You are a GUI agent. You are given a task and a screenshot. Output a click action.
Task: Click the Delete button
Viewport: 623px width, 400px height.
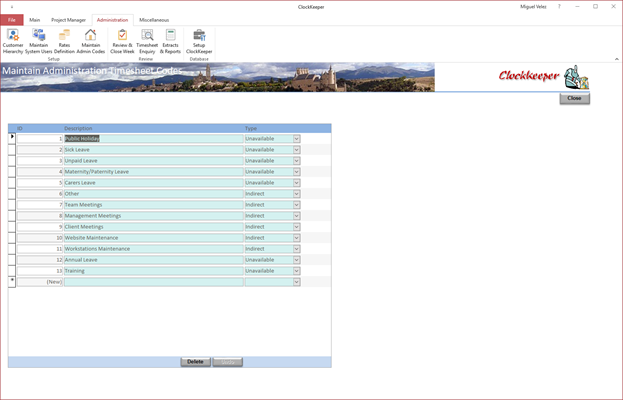click(x=195, y=362)
